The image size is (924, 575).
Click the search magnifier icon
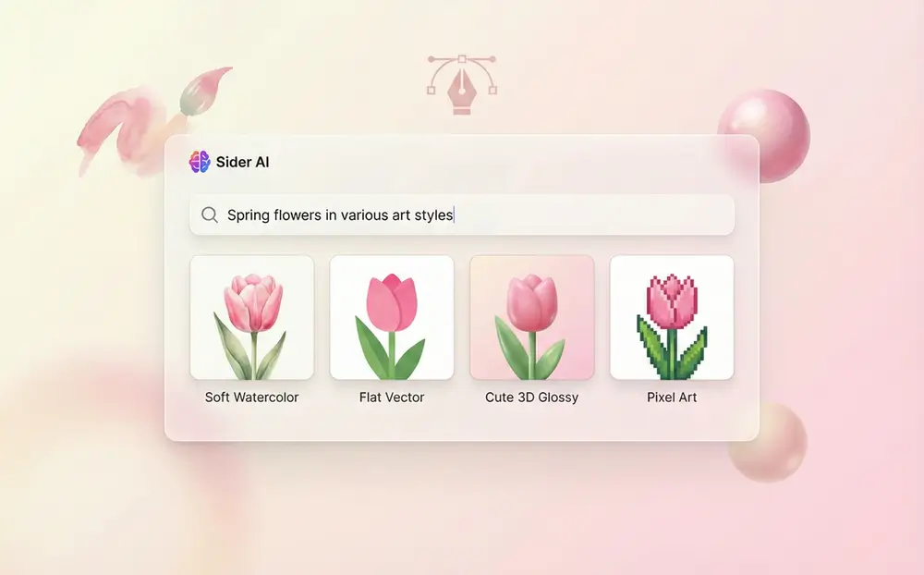[210, 214]
